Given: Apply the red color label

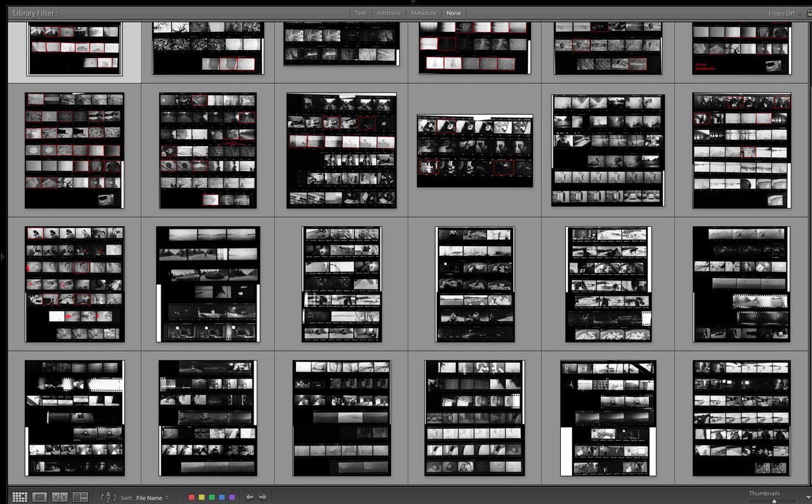Looking at the screenshot, I should (192, 497).
